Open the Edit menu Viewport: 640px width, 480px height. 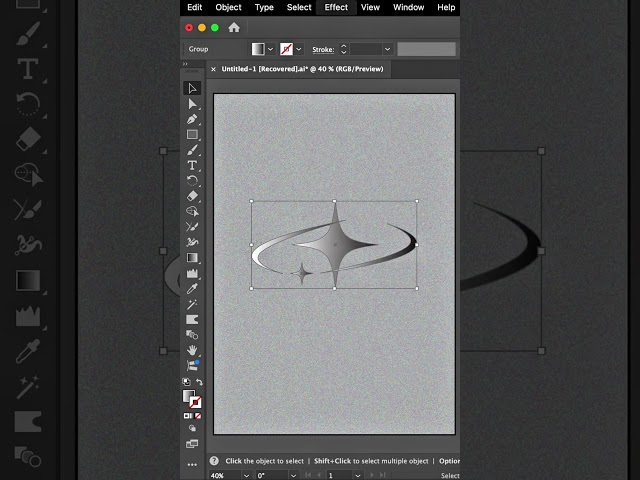click(195, 7)
